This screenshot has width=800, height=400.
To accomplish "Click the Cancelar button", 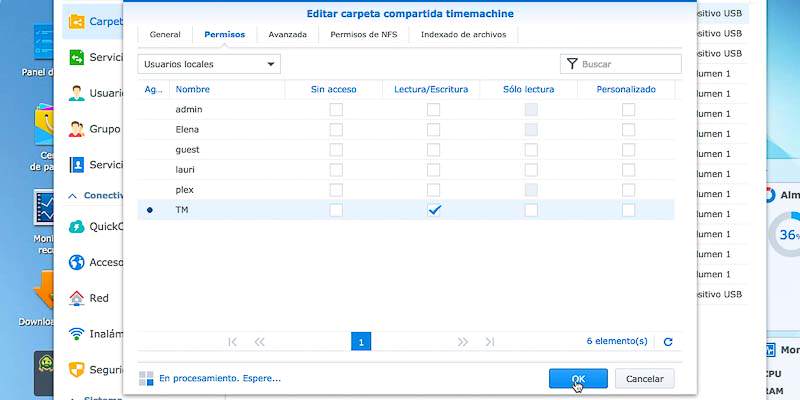I will (x=645, y=379).
